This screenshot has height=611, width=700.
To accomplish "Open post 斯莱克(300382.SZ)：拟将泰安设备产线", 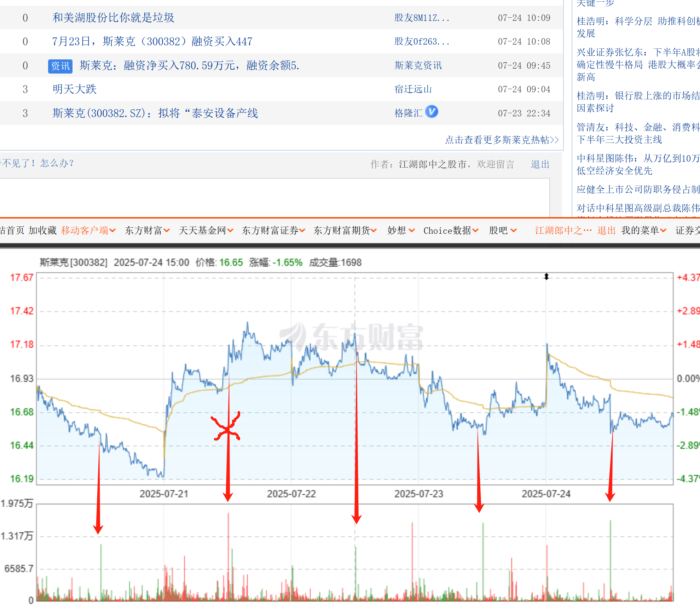I will point(155,113).
